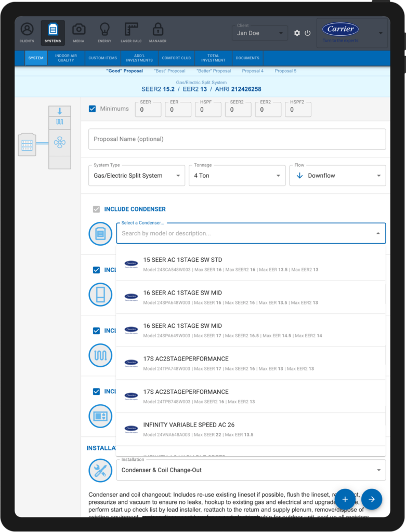Click Carrier logo on 24SCA548W003 row
406x532 pixels.
[131, 264]
